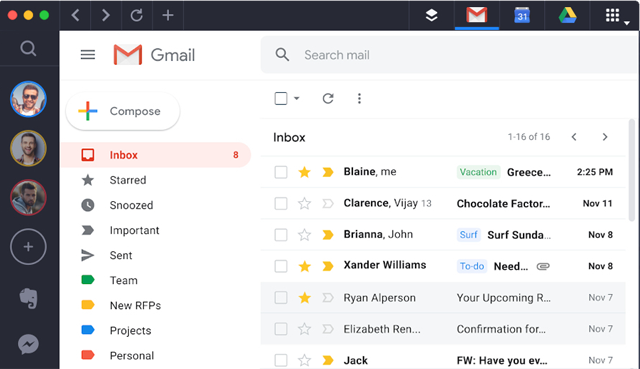Select the Elizabeth Ren... email checkbox
The image size is (640, 369).
[281, 329]
